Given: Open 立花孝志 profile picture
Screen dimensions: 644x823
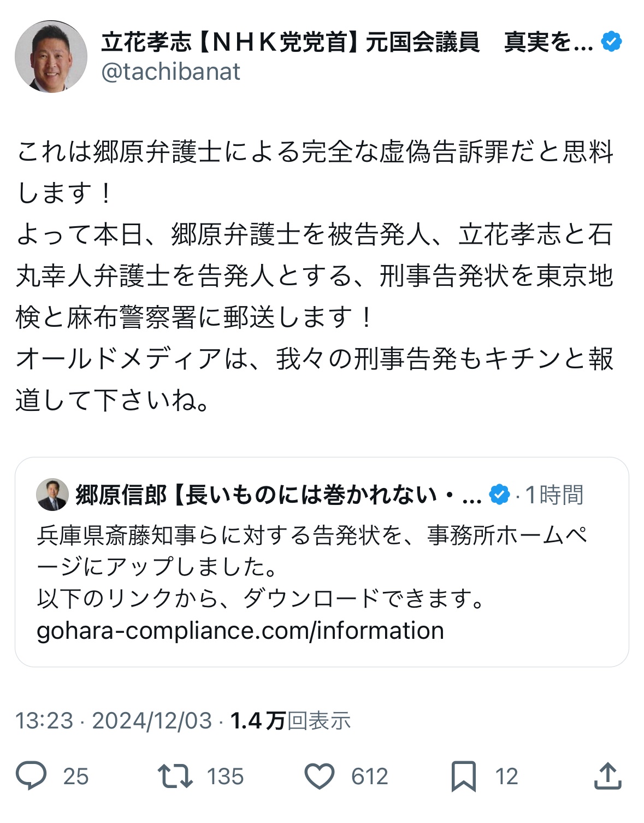Looking at the screenshot, I should pos(51,57).
